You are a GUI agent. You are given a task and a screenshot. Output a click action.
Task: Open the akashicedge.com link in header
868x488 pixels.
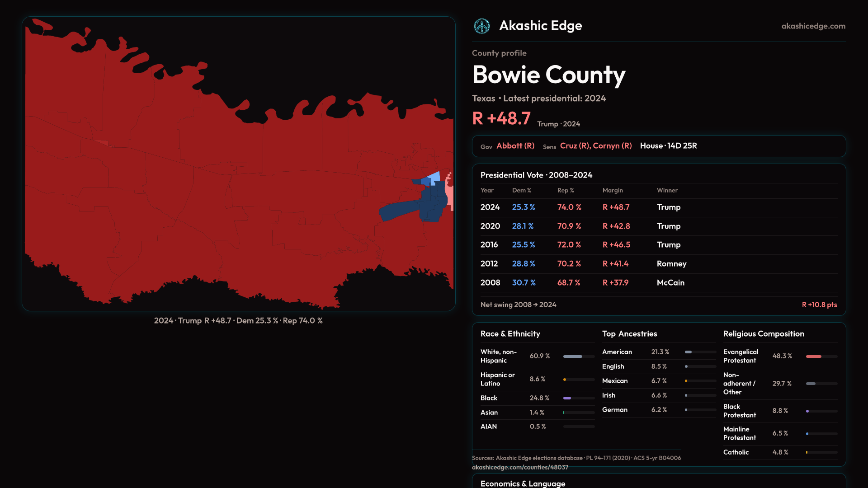[x=813, y=26]
